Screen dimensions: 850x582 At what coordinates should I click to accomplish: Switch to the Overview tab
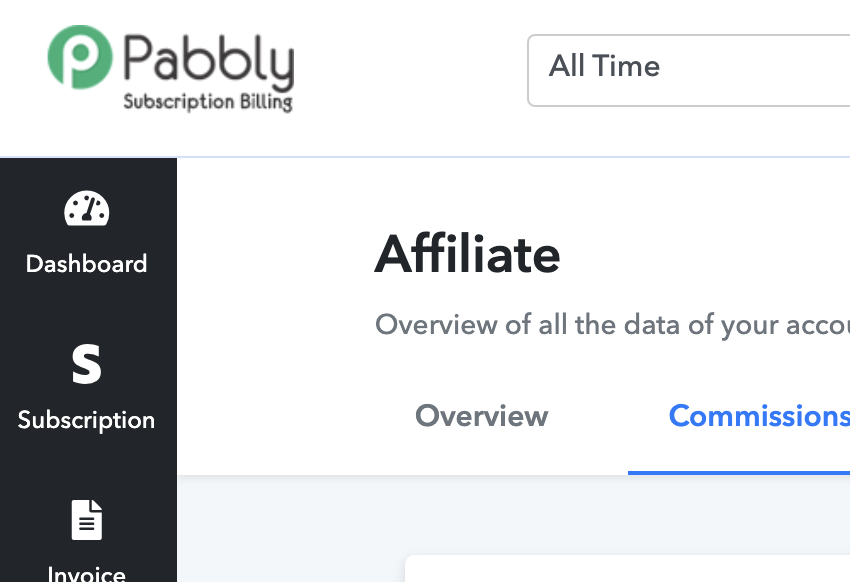[x=481, y=416]
